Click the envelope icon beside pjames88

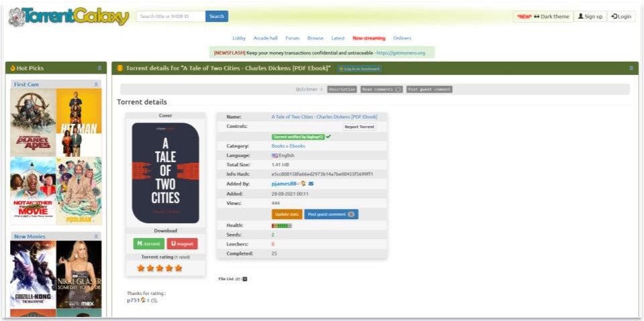311,183
